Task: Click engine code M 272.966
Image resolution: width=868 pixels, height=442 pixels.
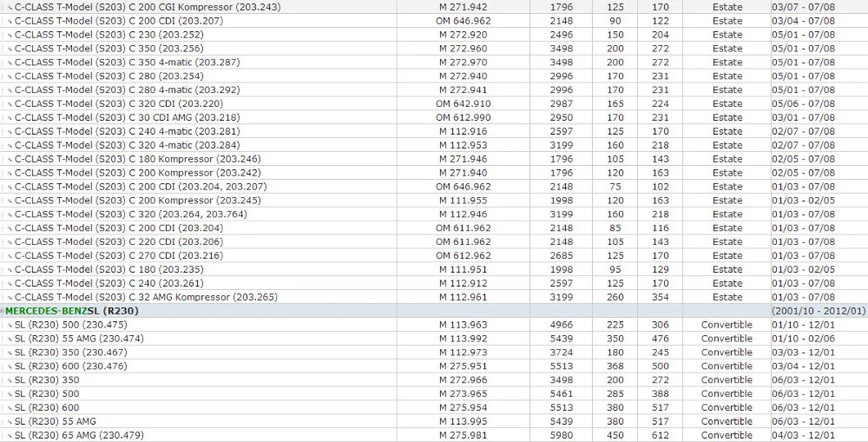Action: click(x=464, y=380)
